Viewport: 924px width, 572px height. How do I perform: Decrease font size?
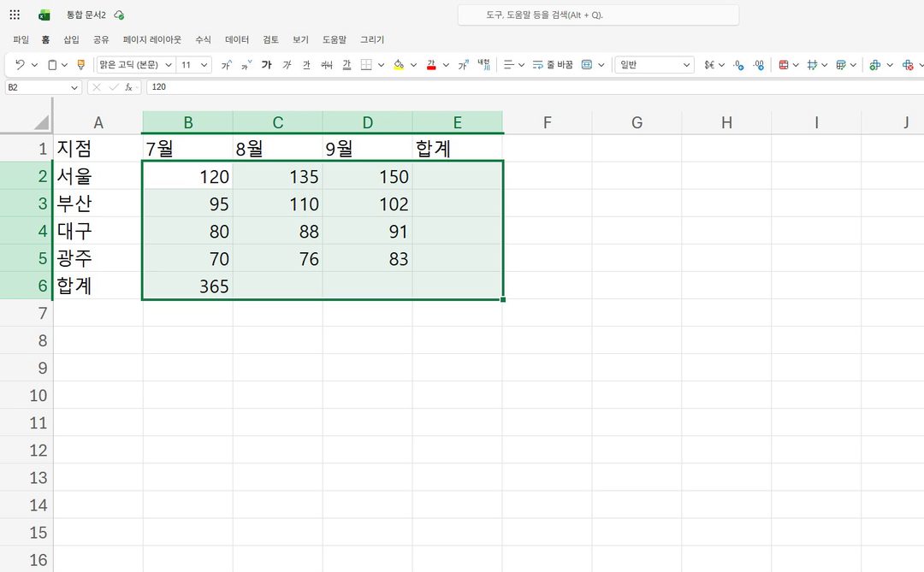[x=246, y=65]
